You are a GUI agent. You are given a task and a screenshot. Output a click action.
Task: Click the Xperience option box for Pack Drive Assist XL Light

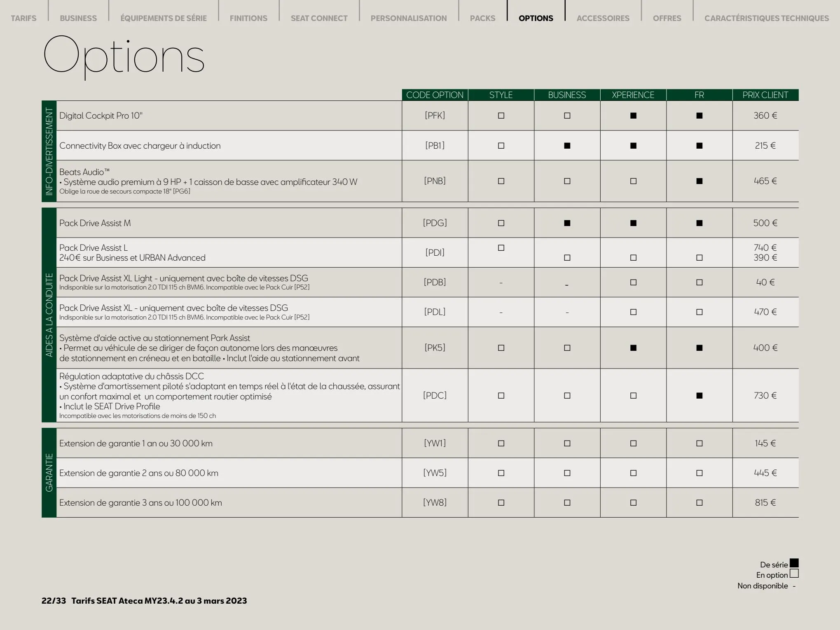[633, 282]
